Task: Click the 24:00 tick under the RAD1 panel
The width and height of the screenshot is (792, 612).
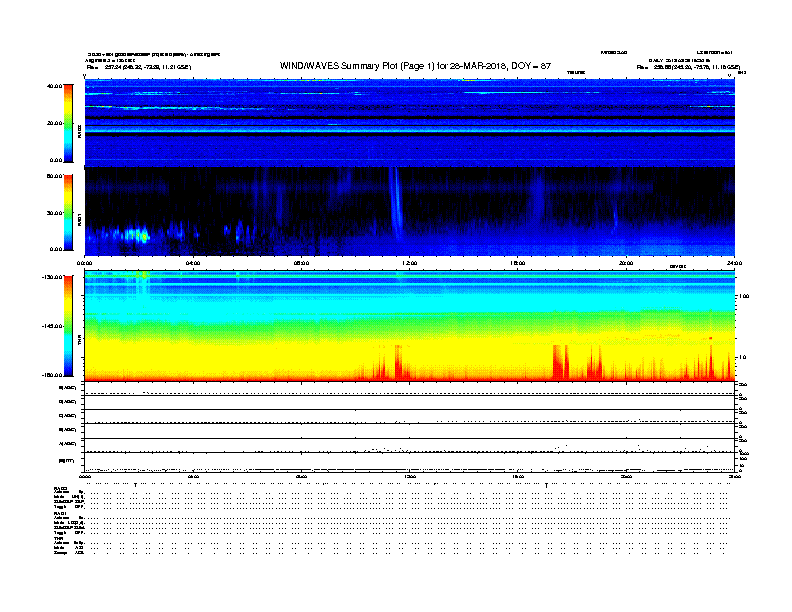Action: click(x=734, y=263)
